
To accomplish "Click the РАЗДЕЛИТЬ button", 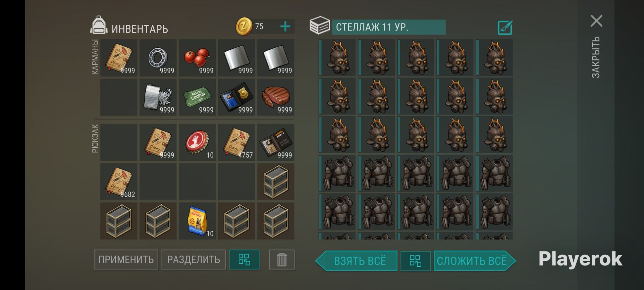I will tap(194, 259).
